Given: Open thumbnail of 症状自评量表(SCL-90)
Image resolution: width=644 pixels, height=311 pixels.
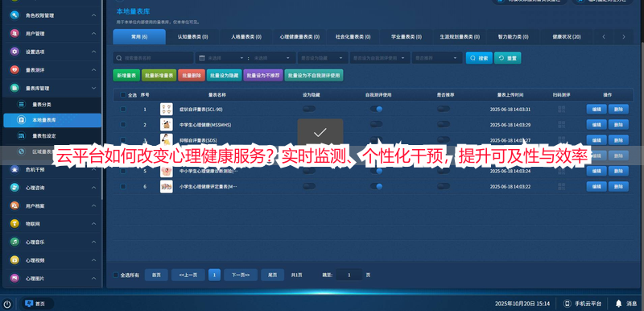Looking at the screenshot, I should click(167, 110).
